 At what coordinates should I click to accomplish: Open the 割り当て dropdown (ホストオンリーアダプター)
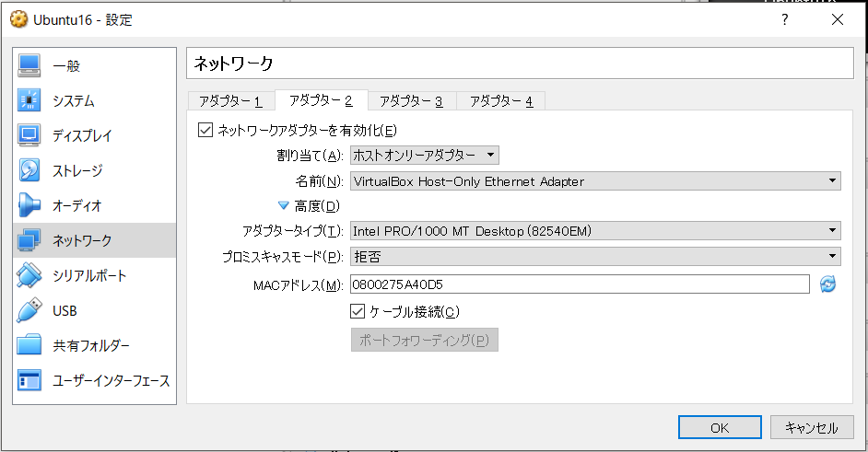[x=425, y=156]
